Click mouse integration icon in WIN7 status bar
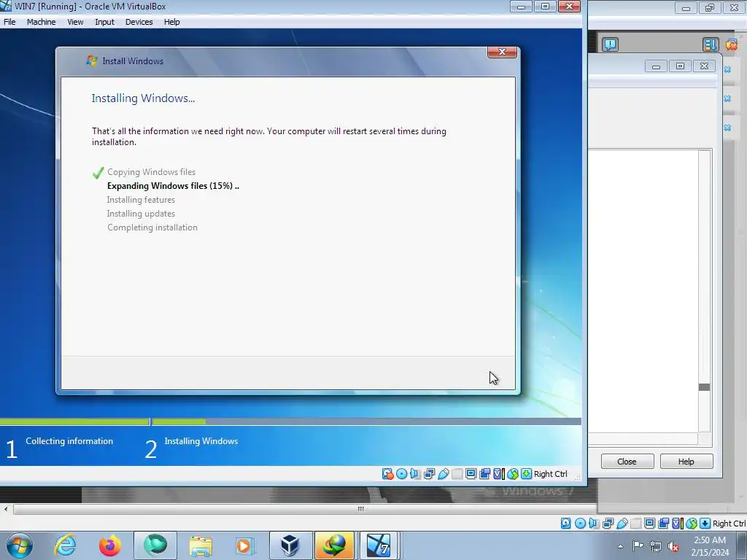The width and height of the screenshot is (747, 560). point(513,474)
